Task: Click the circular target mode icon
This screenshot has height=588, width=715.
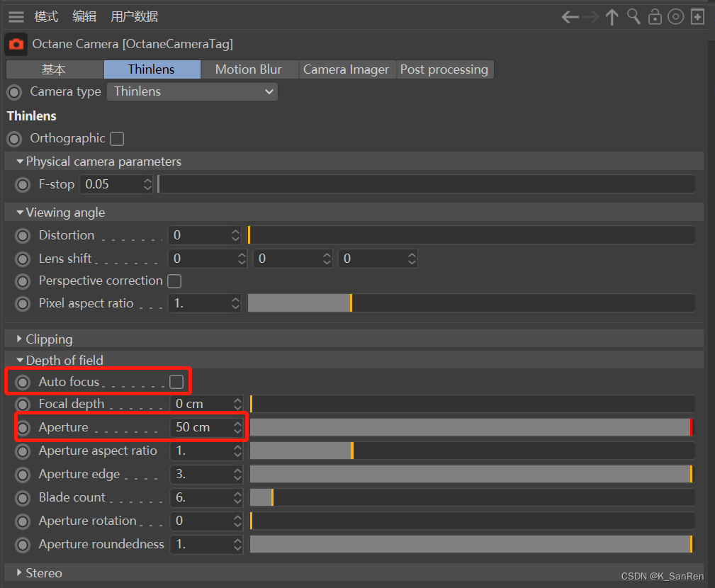Action: click(676, 17)
